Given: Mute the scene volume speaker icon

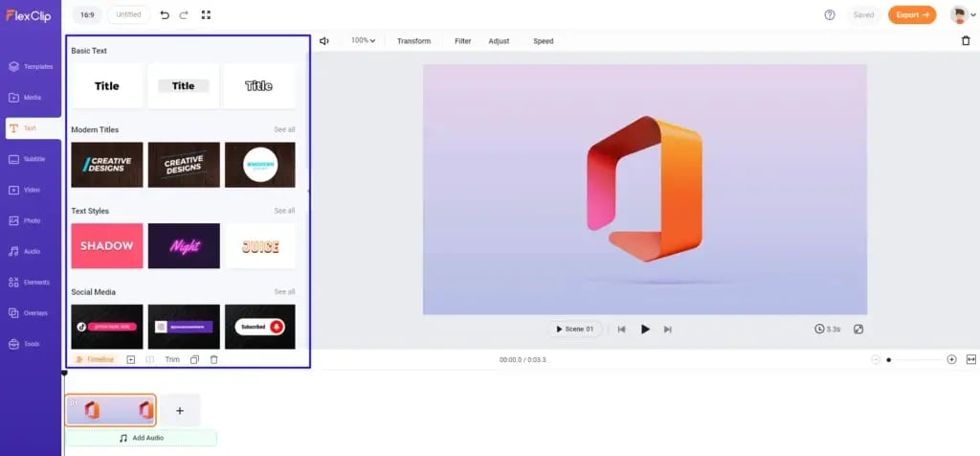Looking at the screenshot, I should pyautogui.click(x=324, y=41).
